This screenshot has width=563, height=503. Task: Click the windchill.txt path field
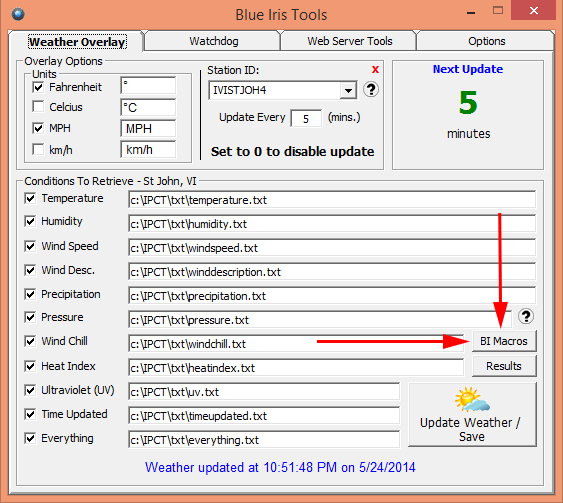tap(296, 344)
